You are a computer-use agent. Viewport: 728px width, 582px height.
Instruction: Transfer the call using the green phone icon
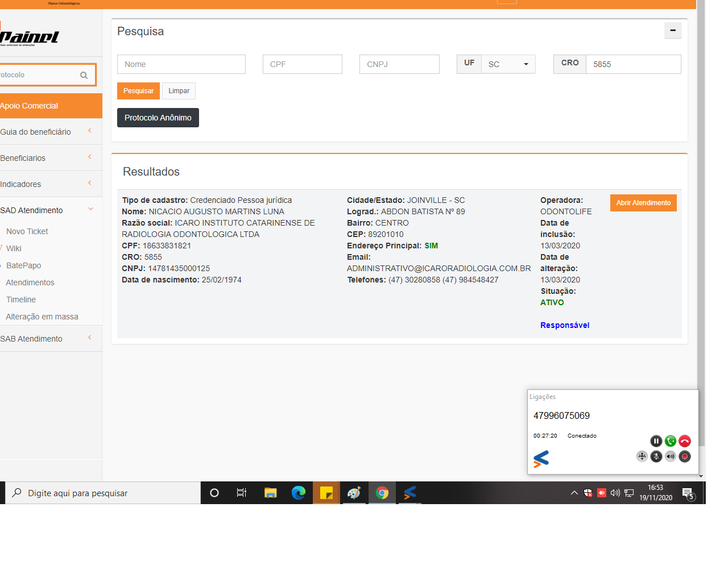click(671, 441)
